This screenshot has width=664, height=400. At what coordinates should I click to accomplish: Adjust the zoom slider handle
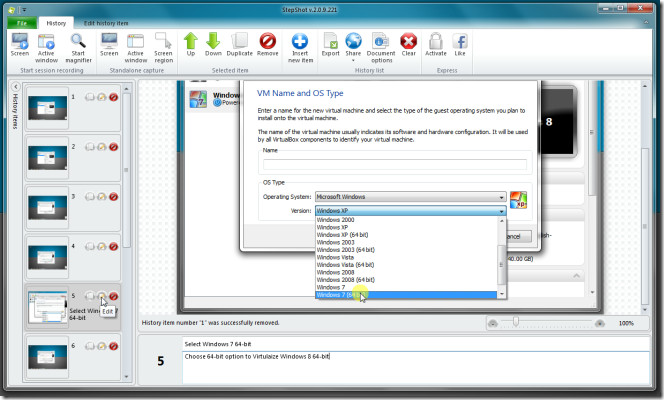click(x=515, y=322)
